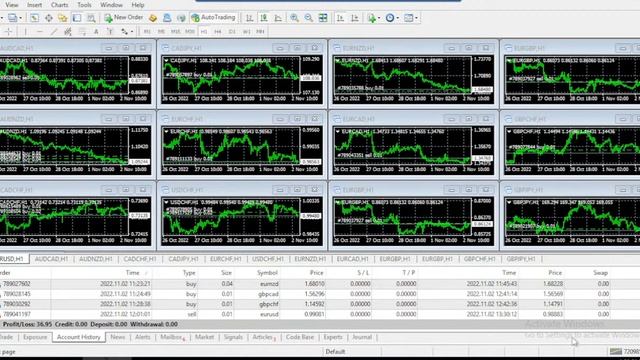Image resolution: width=640 pixels, height=360 pixels.
Task: Switch timeframe to M15
Action: coord(176,31)
